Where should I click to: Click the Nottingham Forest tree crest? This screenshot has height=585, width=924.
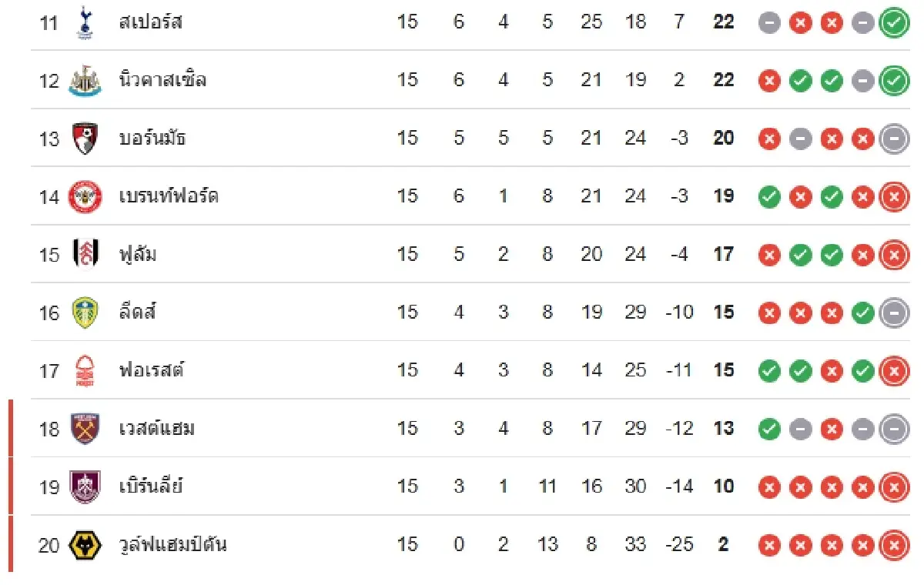click(85, 370)
